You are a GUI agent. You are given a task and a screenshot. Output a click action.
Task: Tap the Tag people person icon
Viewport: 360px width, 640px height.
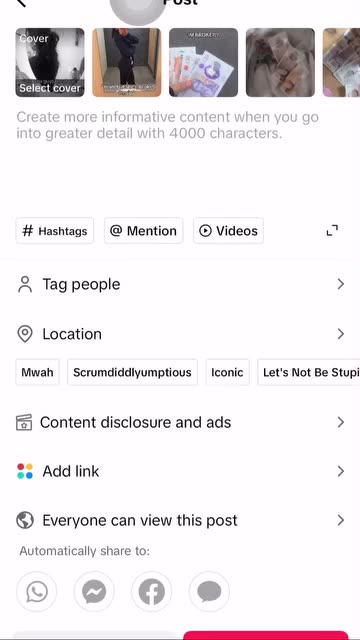(25, 284)
